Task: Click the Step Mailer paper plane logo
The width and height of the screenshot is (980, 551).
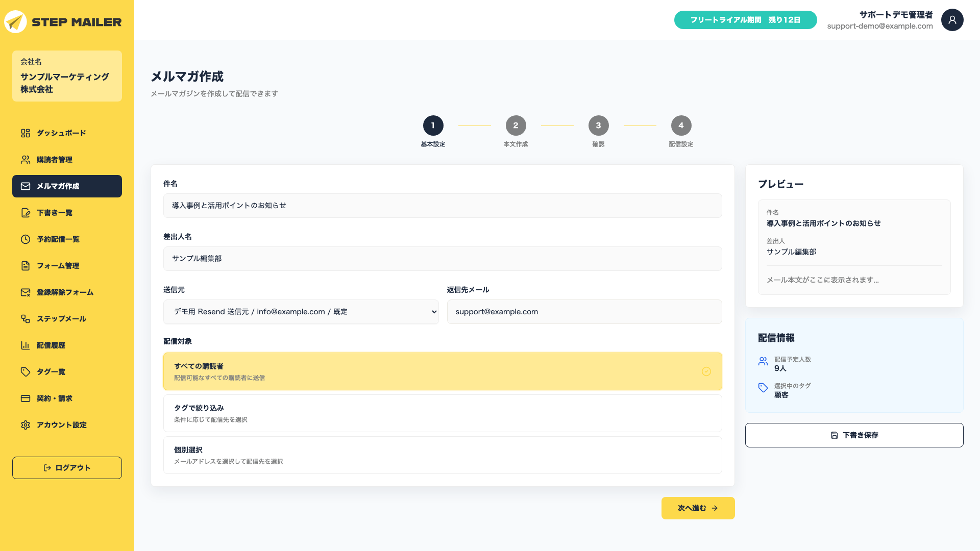Action: pyautogui.click(x=15, y=22)
